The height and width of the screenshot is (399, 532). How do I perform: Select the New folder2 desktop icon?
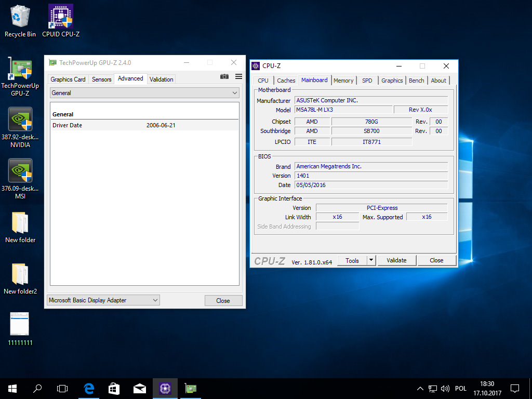click(x=20, y=279)
